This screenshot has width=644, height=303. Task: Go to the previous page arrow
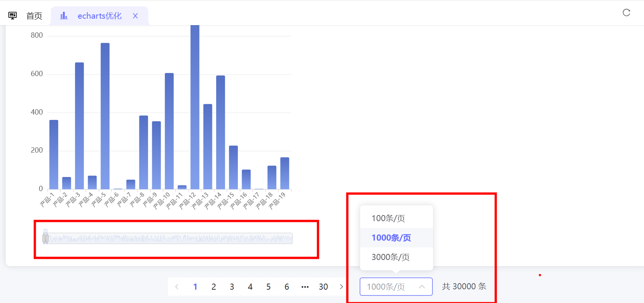click(x=177, y=287)
